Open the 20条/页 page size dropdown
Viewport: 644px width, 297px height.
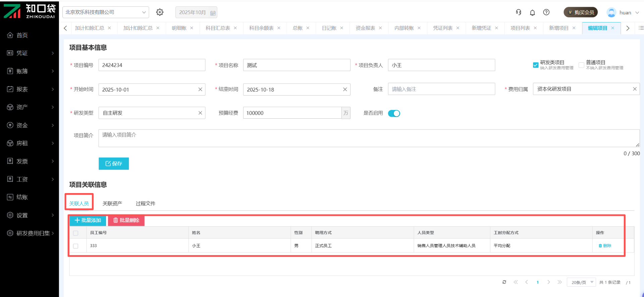coord(581,282)
